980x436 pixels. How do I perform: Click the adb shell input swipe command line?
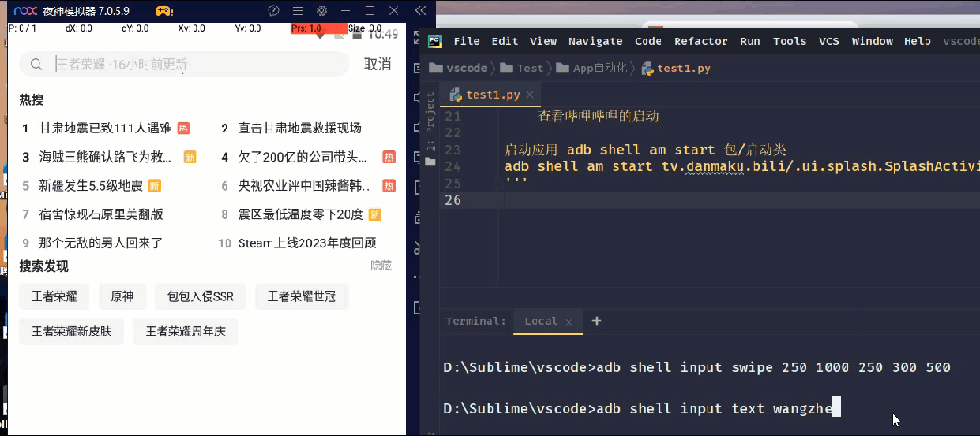point(697,367)
